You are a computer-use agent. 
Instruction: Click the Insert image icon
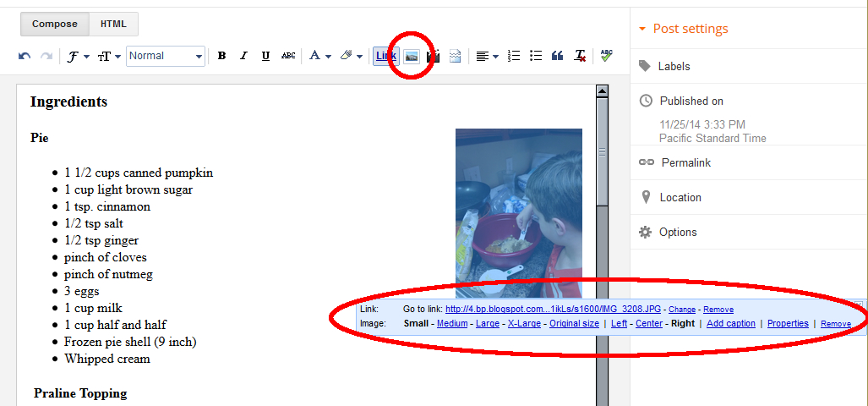412,57
